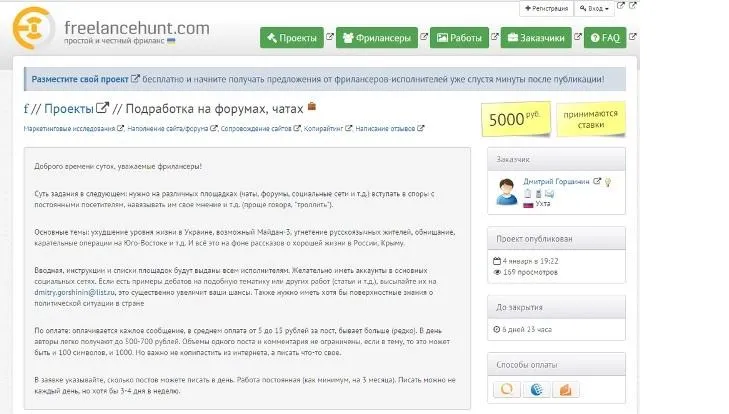Screen dimensions: 729x414
Task: Open the Проекты navigation tab
Action: pos(291,39)
